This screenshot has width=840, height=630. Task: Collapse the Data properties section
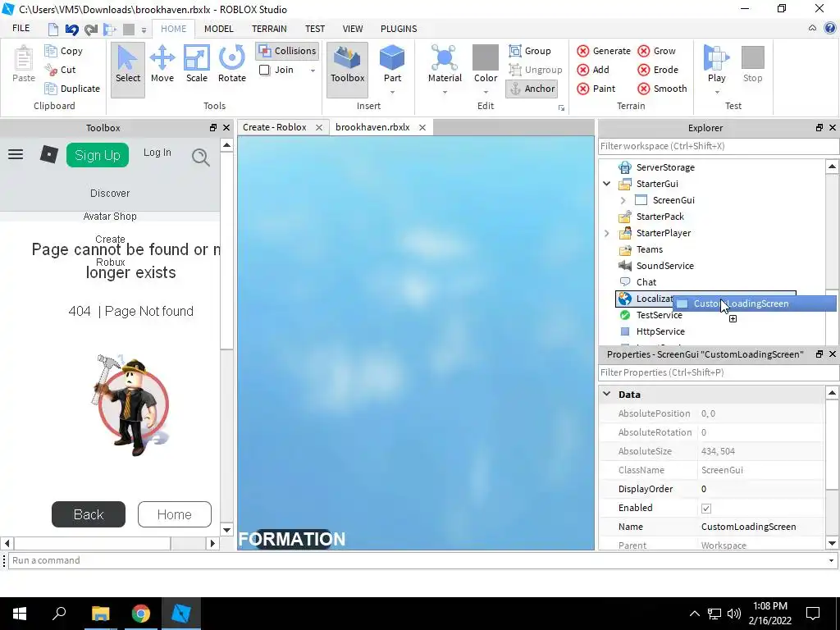[x=606, y=395]
